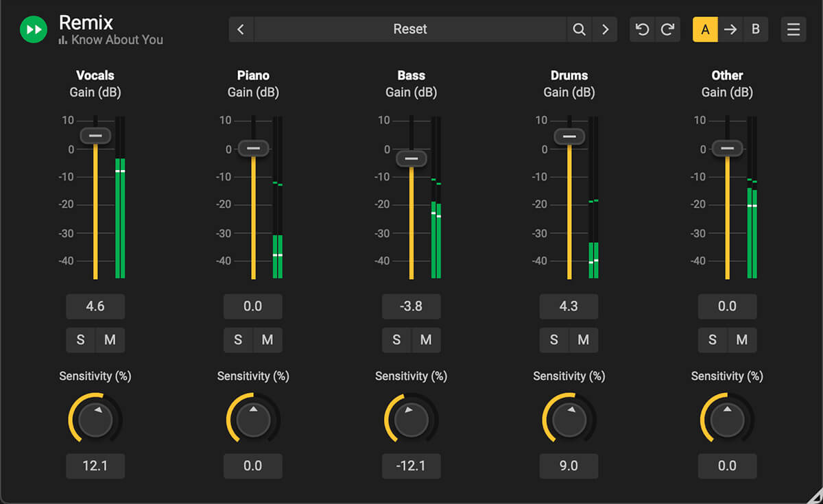Open the Reset preset name dropdown
823x504 pixels.
410,29
